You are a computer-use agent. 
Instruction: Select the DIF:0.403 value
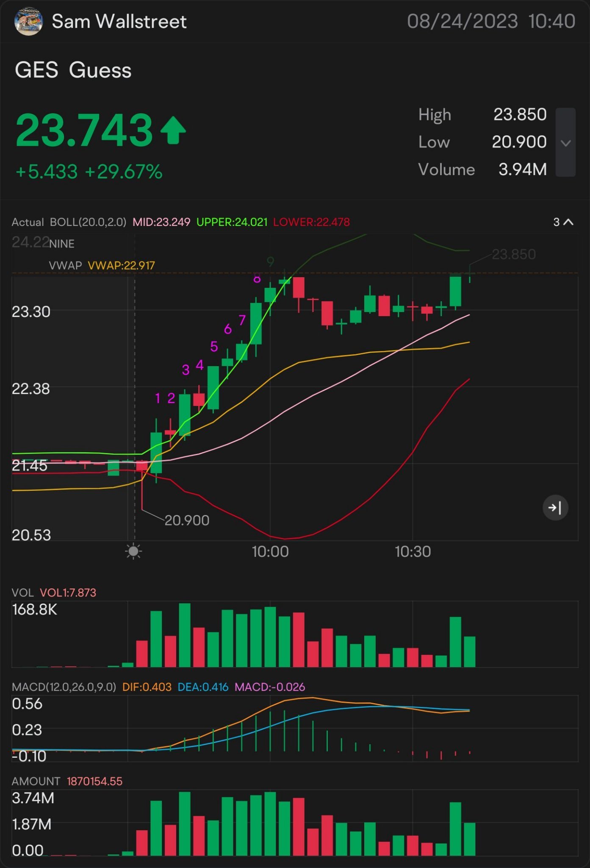pyautogui.click(x=147, y=687)
